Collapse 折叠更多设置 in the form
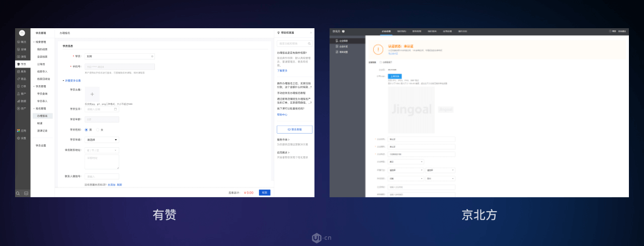This screenshot has width=644, height=246. (x=71, y=80)
